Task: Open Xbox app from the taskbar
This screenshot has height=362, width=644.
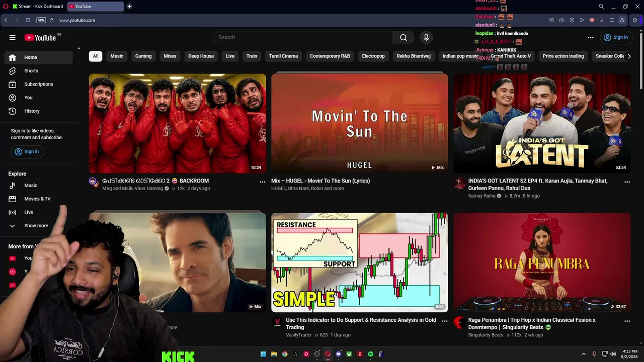Action: (x=349, y=354)
